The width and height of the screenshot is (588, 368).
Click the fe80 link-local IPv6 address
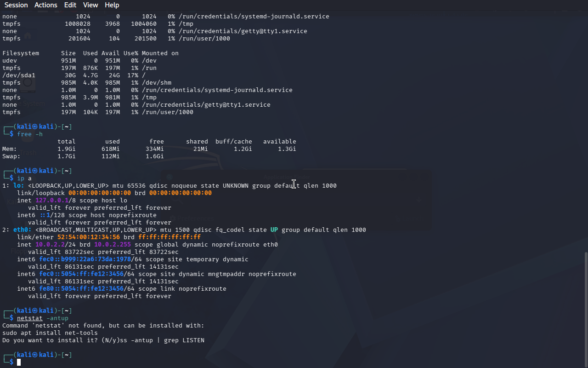point(81,289)
